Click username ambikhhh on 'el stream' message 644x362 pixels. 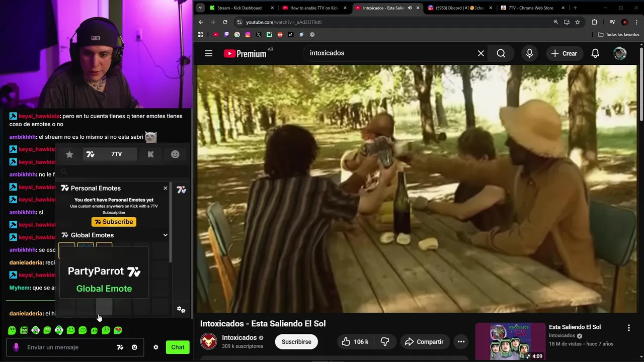click(23, 137)
